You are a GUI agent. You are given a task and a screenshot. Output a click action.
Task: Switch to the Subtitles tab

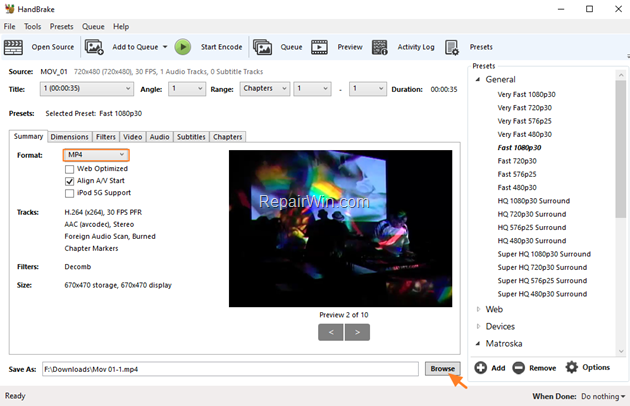[191, 137]
